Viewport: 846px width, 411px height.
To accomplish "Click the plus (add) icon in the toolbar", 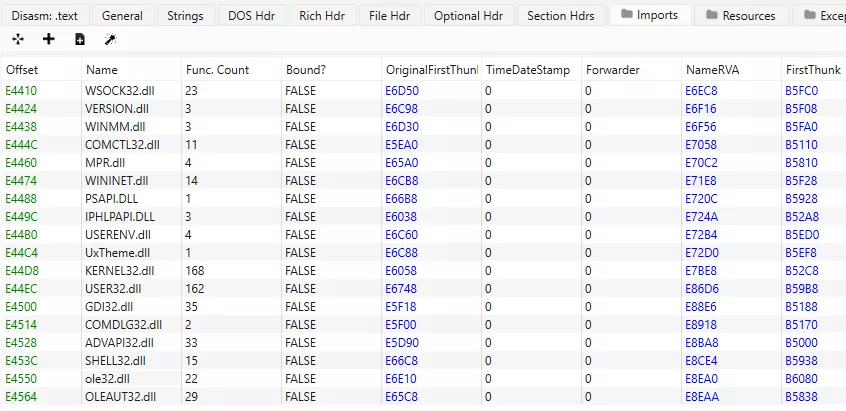I will 49,39.
